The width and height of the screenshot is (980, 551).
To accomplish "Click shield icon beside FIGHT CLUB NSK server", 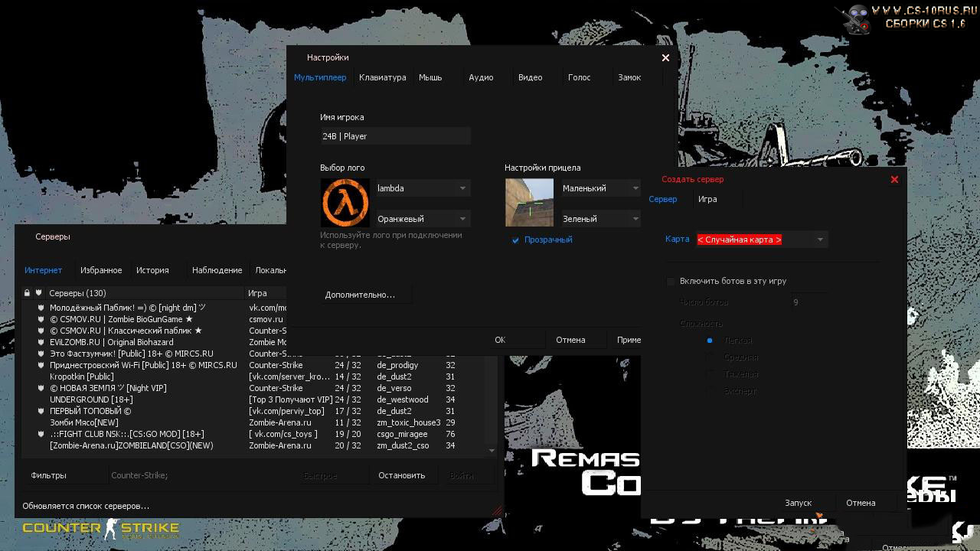I will tap(41, 434).
